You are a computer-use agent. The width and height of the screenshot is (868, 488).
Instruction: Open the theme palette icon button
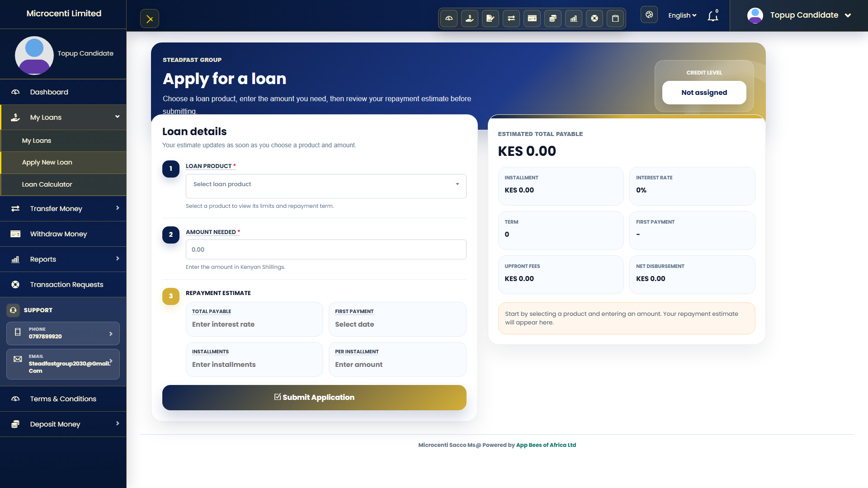tap(649, 15)
